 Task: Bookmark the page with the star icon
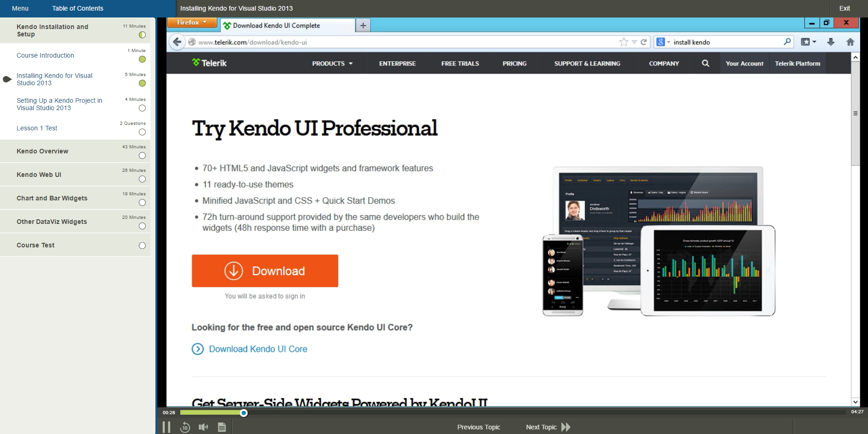tap(624, 41)
